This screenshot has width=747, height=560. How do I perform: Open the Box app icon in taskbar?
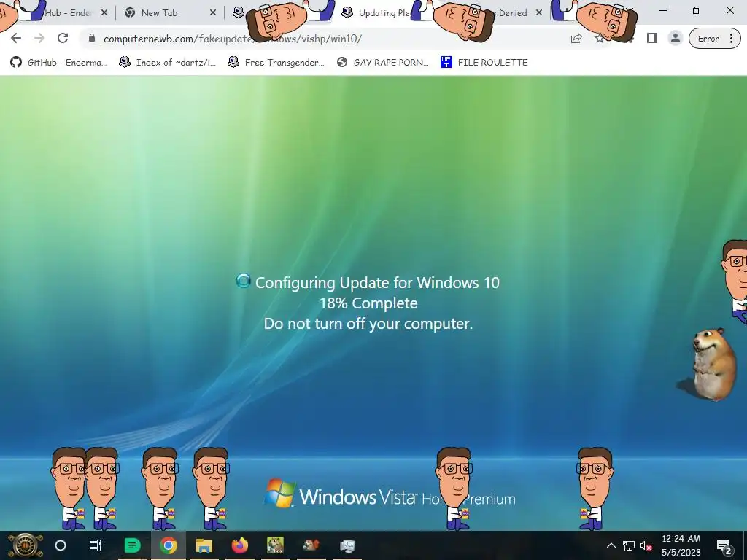(275, 545)
